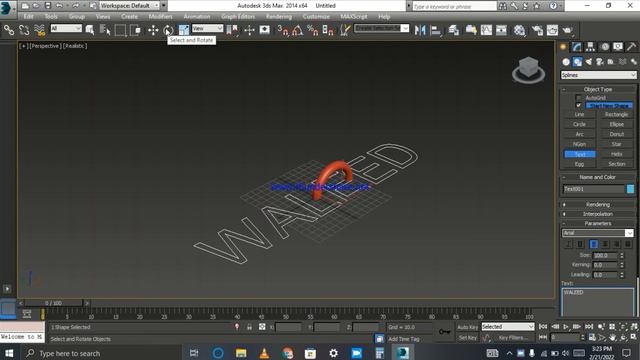Open the Workspace Default dropdown
This screenshot has height=360, width=640.
129,6
